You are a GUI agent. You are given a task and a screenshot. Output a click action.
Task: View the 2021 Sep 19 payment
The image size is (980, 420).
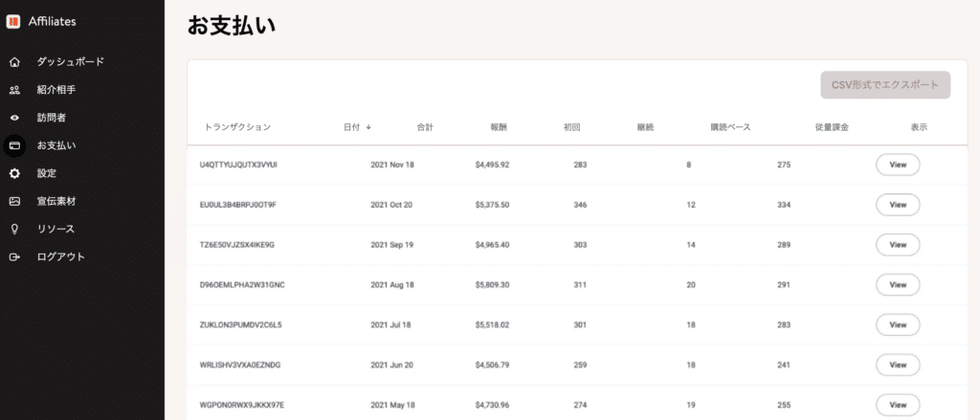[897, 245]
